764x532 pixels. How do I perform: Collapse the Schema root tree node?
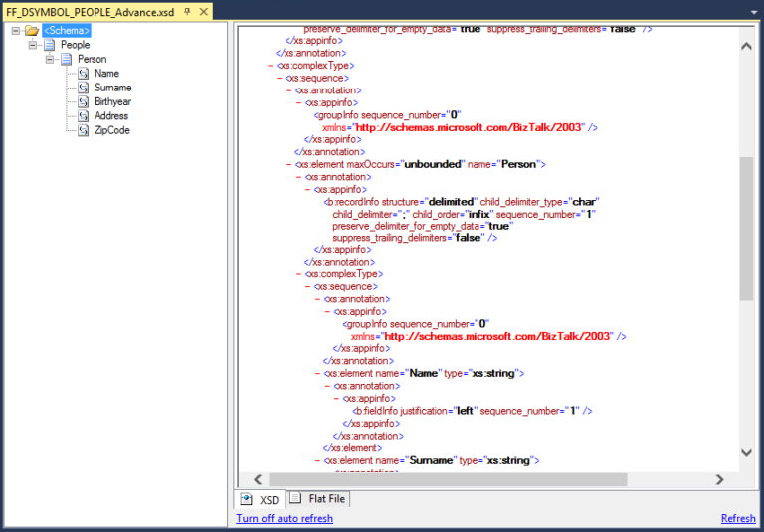[16, 30]
